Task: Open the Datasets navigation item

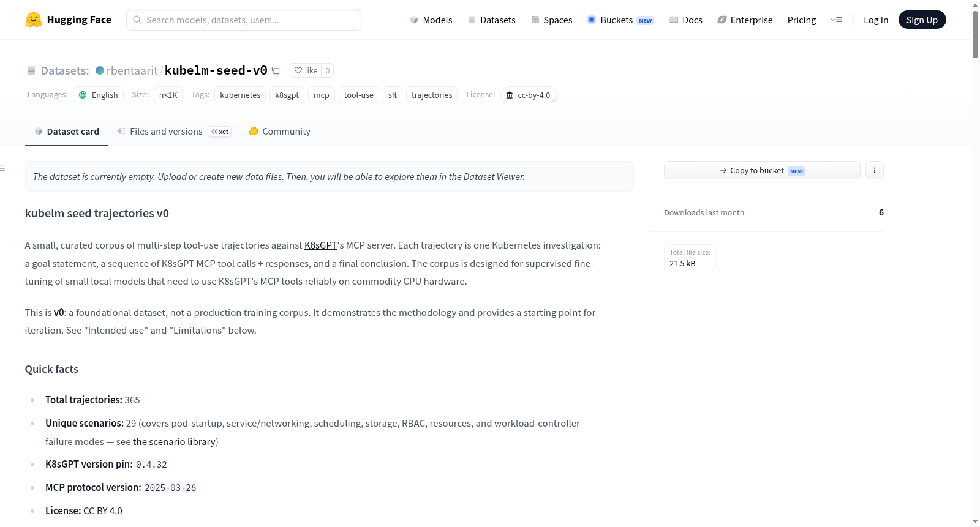Action: point(491,20)
